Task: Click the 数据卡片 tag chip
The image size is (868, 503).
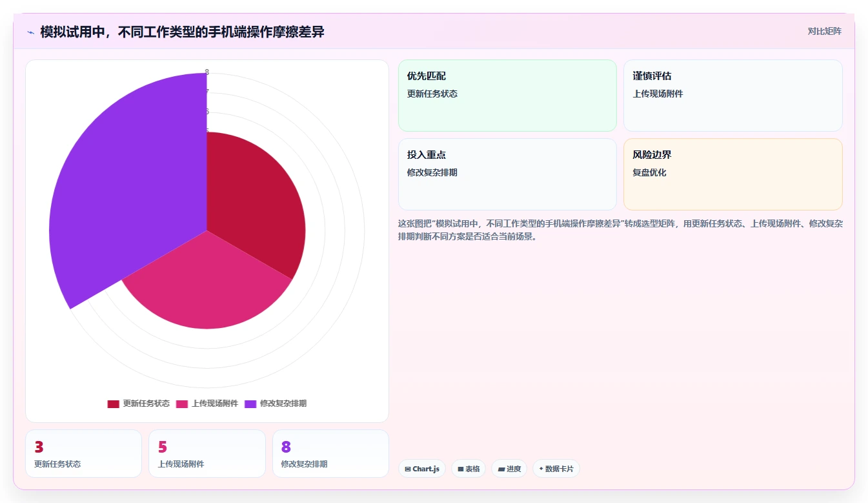Action: [556, 469]
